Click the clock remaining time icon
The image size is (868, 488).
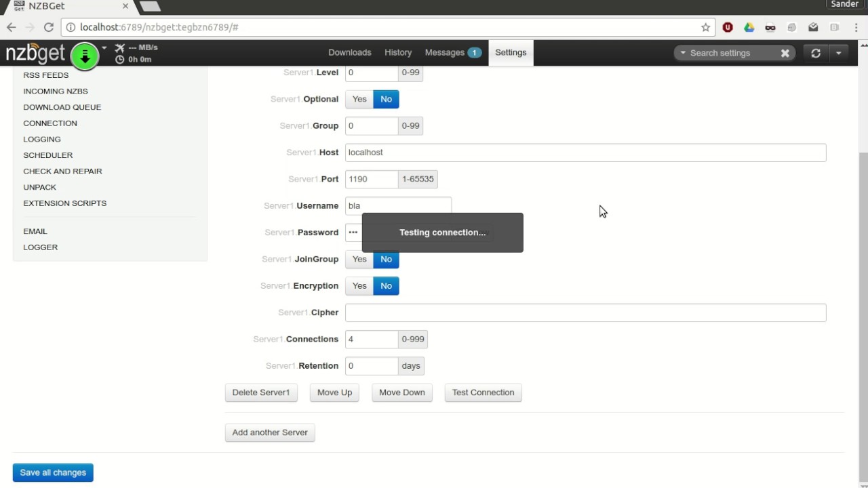pos(120,60)
